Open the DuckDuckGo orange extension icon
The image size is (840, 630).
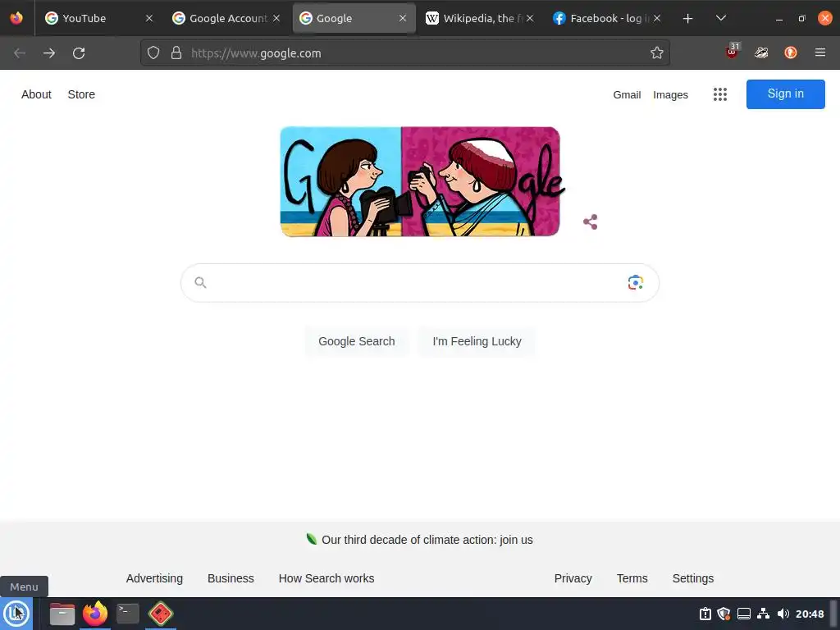[791, 52]
